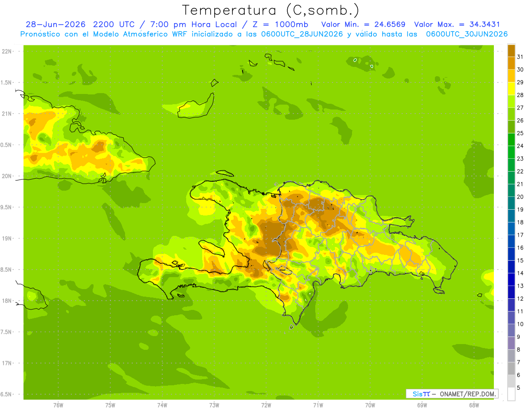Click latitude label "18N"
The image size is (532, 411).
[x=7, y=301]
